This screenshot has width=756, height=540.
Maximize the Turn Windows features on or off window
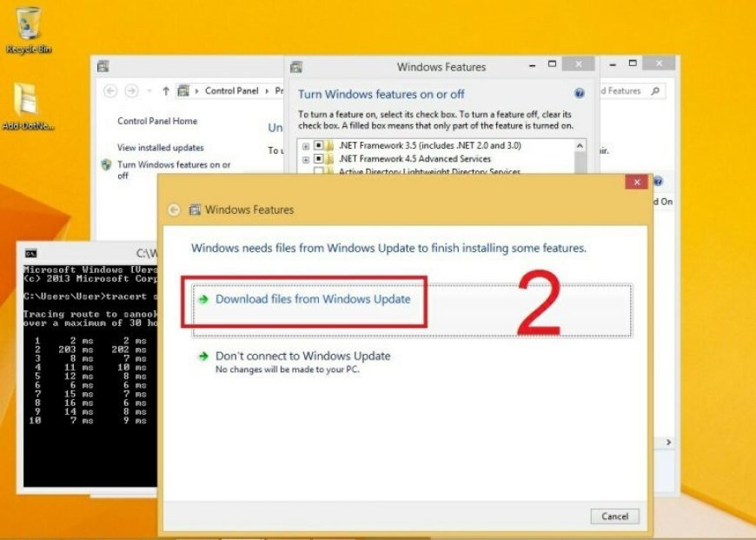point(553,63)
